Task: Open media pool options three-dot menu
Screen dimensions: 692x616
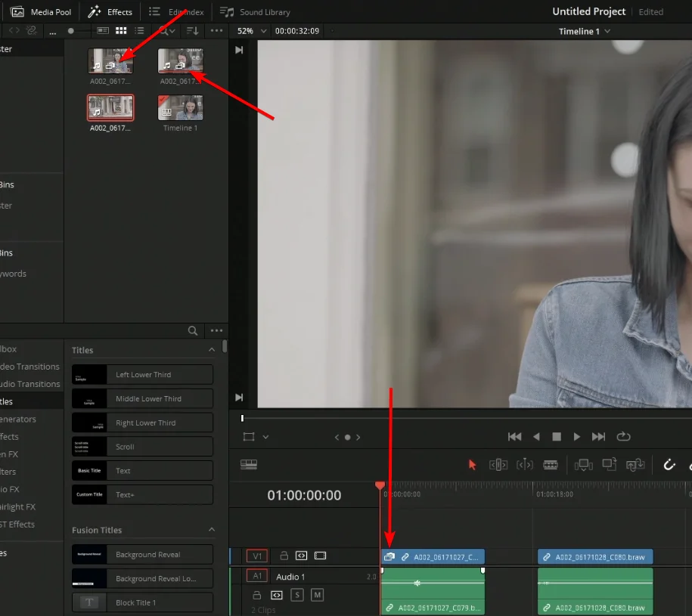Action: 217,31
